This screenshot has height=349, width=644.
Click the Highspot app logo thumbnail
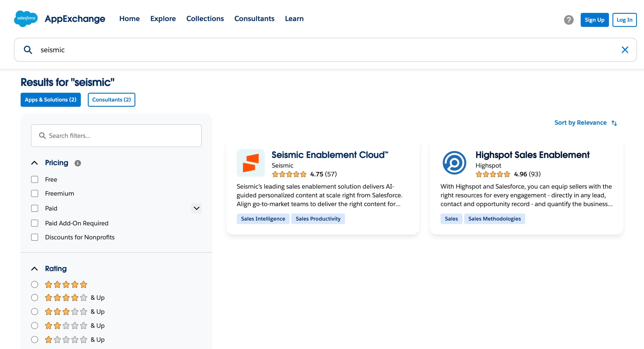[454, 163]
